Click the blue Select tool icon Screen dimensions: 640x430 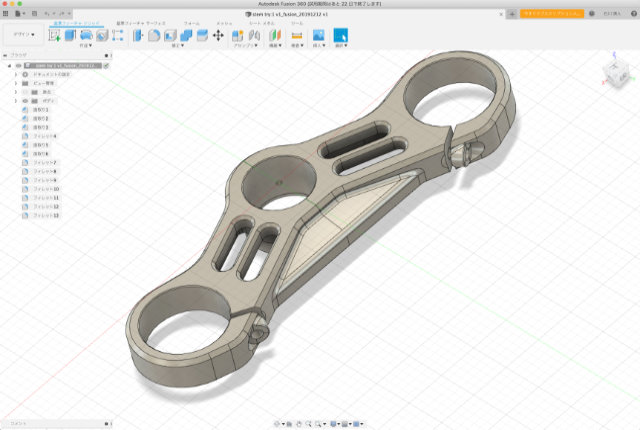click(341, 35)
